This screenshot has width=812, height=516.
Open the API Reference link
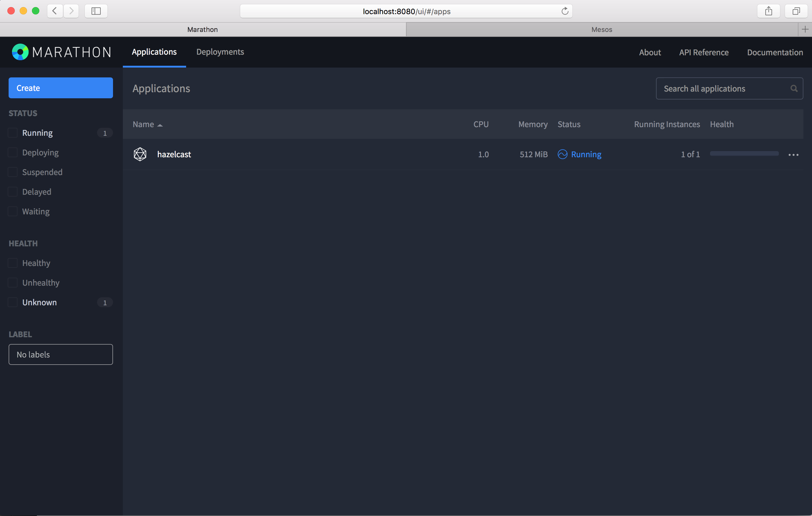(x=704, y=52)
